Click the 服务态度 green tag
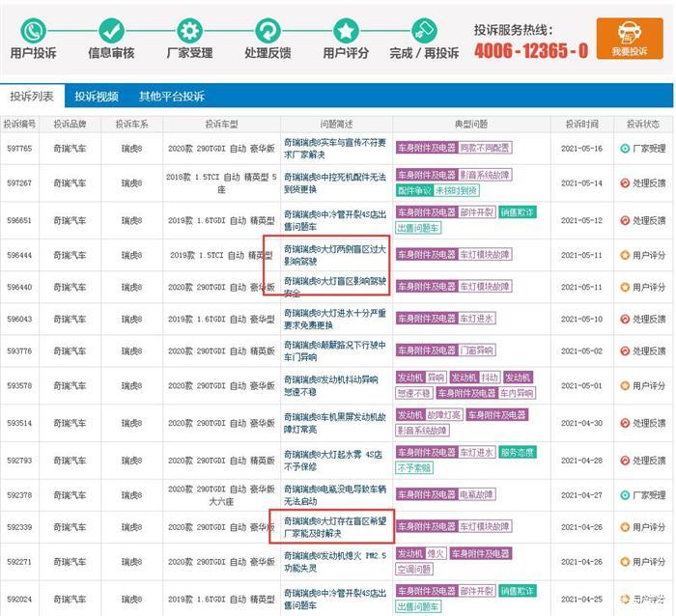The image size is (676, 616). click(x=518, y=452)
